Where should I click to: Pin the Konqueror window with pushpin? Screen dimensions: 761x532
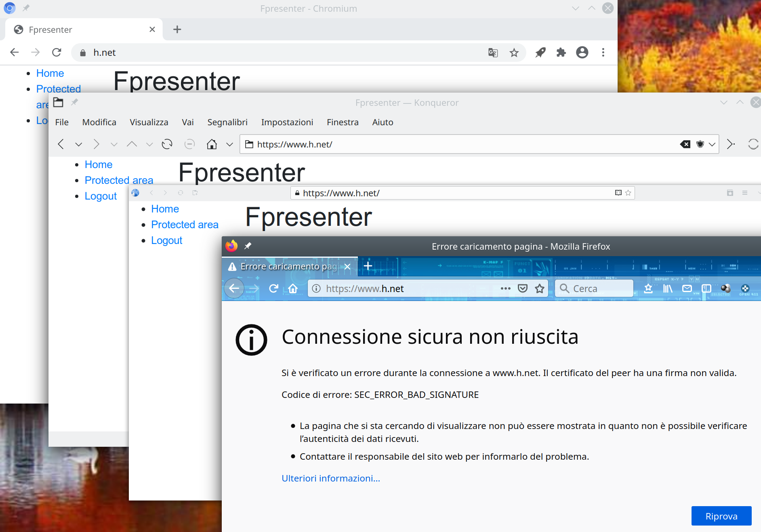click(x=75, y=102)
